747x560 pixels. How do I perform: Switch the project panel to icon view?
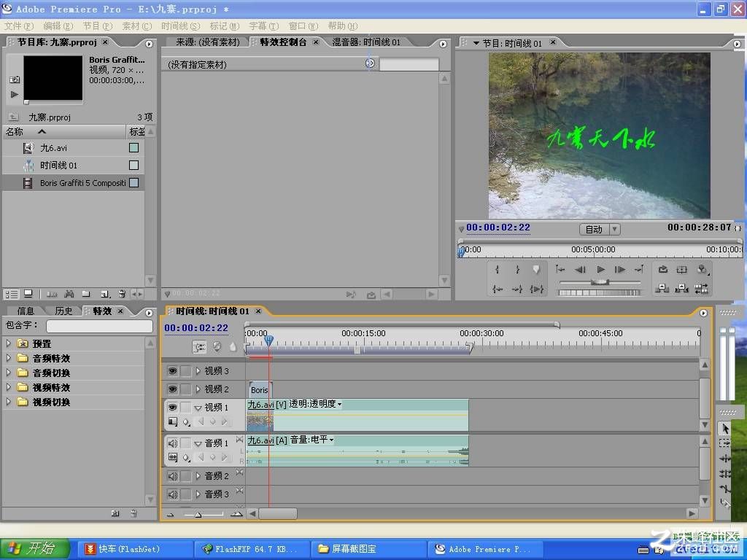pos(28,294)
